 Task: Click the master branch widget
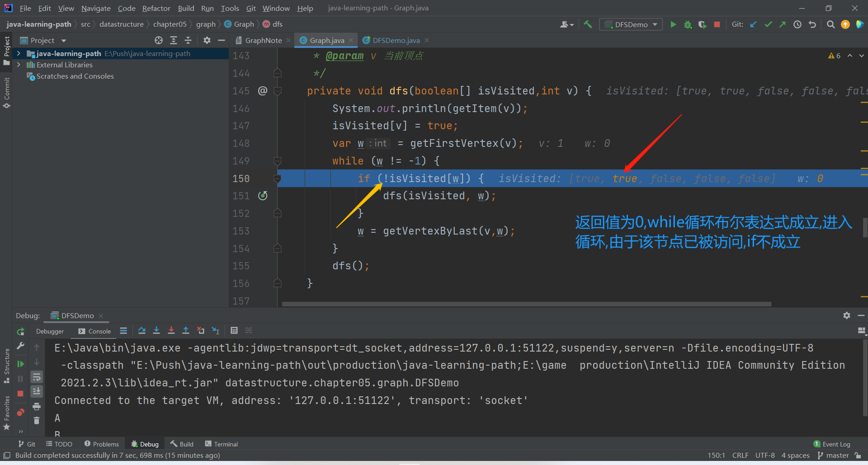pyautogui.click(x=834, y=456)
